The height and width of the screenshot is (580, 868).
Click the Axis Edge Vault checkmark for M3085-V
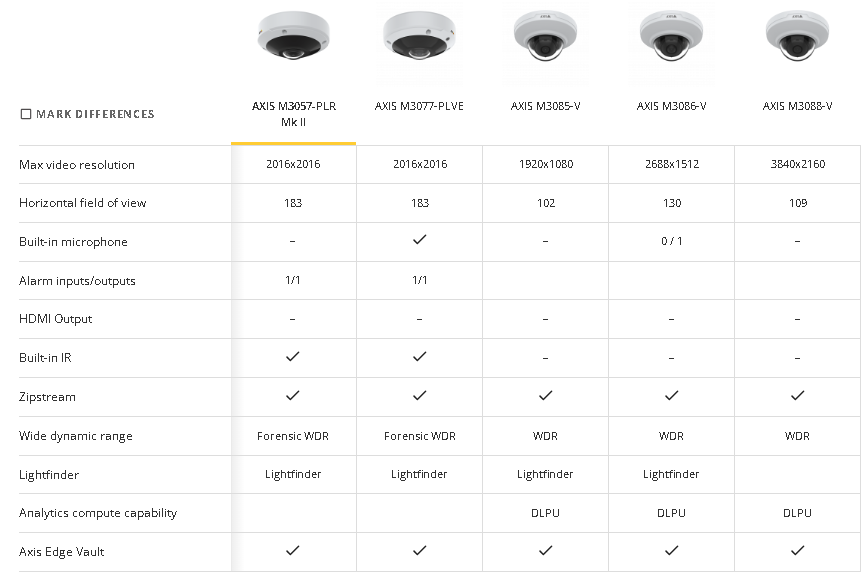coord(546,551)
